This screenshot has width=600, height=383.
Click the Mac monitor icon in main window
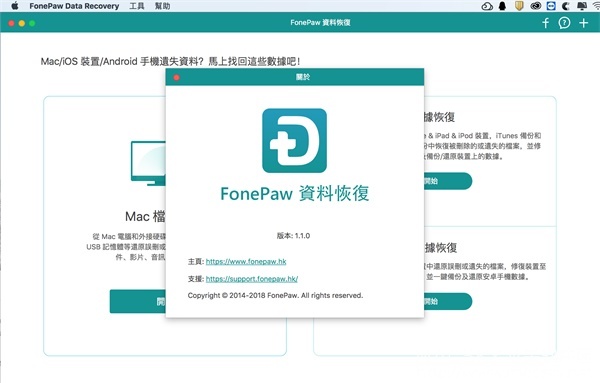point(148,163)
